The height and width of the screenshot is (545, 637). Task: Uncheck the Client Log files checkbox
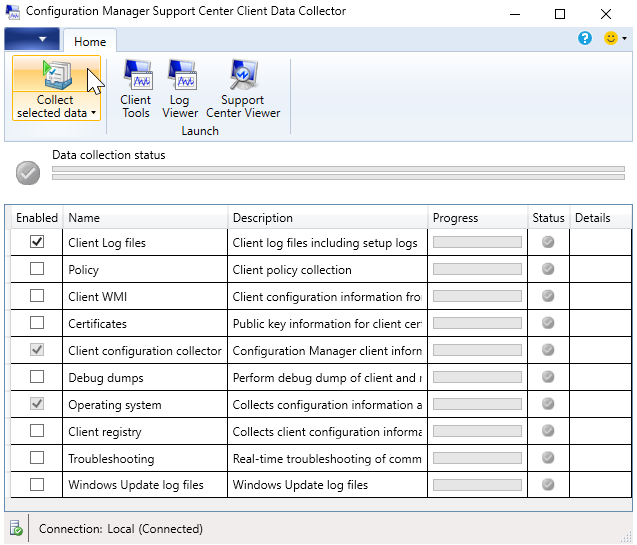click(x=37, y=242)
